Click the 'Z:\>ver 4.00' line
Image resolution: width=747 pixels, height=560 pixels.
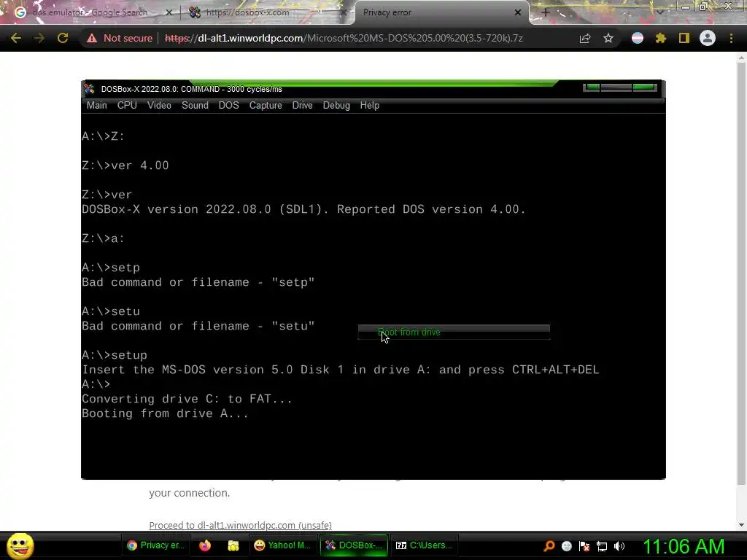pyautogui.click(x=125, y=166)
